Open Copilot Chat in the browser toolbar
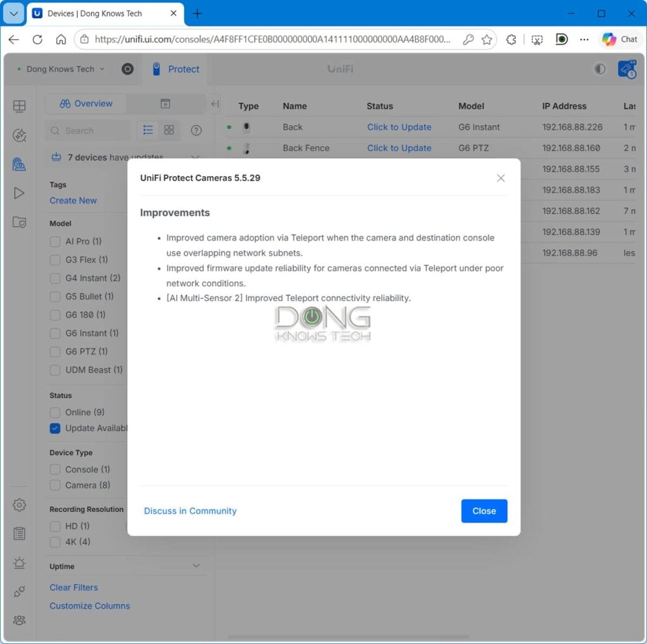 (619, 39)
